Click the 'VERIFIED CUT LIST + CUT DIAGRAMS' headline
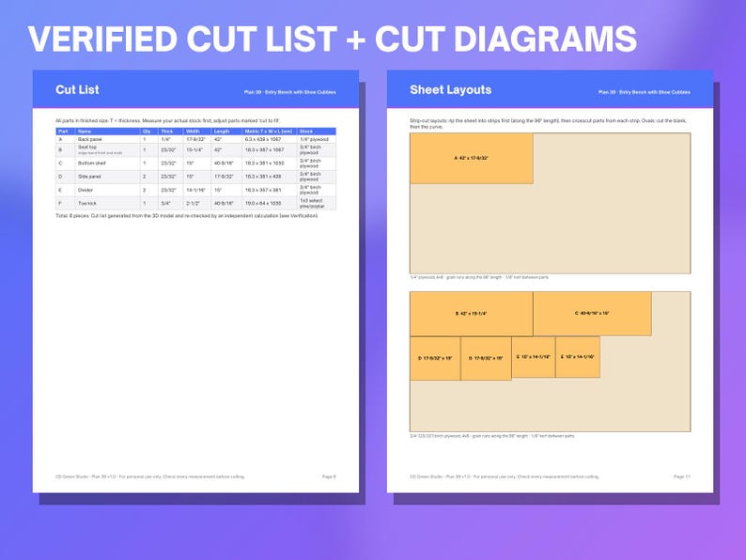746x560 pixels. [332, 39]
